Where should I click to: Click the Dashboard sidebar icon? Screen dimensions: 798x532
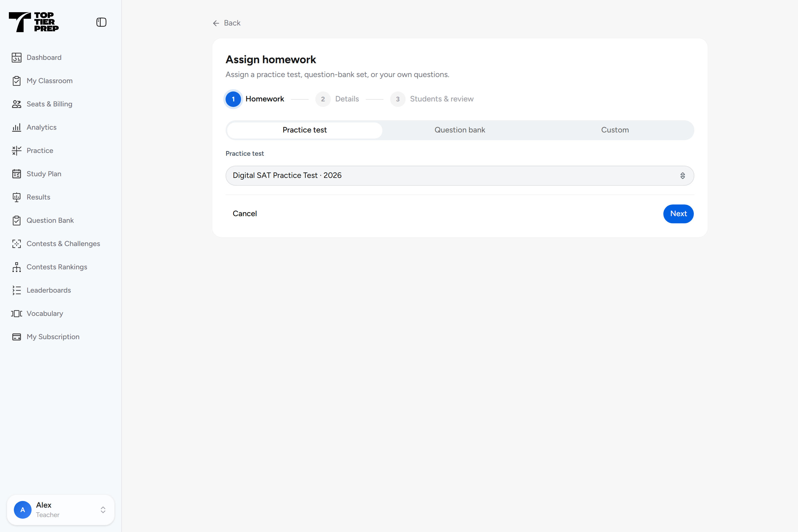point(17,58)
